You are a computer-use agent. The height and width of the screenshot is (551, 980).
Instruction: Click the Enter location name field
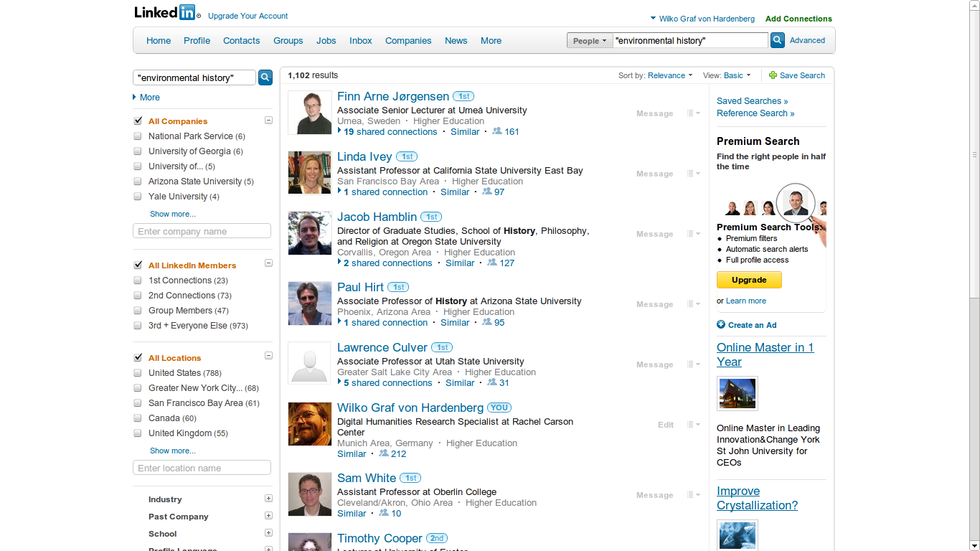click(202, 468)
